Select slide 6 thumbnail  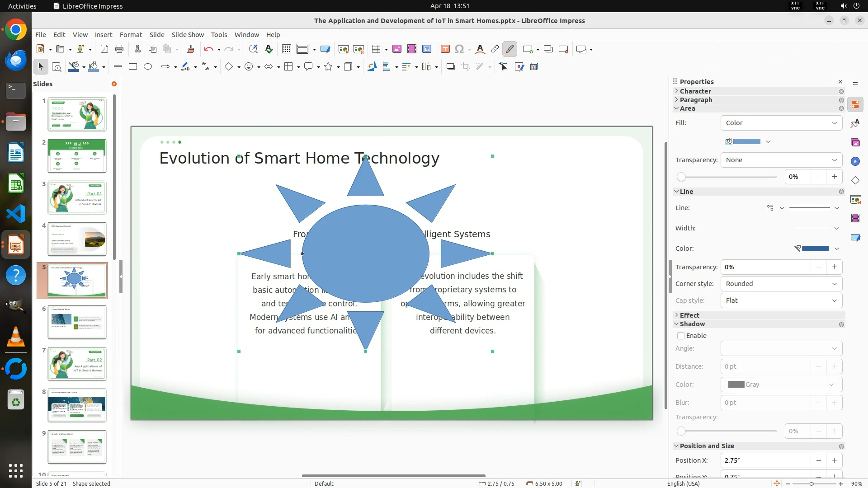click(77, 322)
